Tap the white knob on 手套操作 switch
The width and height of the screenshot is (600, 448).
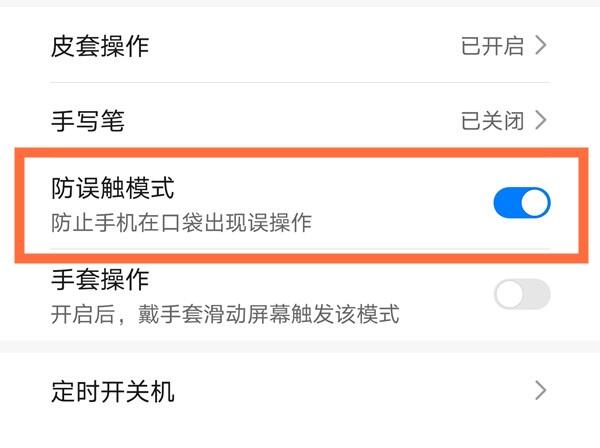(x=509, y=294)
